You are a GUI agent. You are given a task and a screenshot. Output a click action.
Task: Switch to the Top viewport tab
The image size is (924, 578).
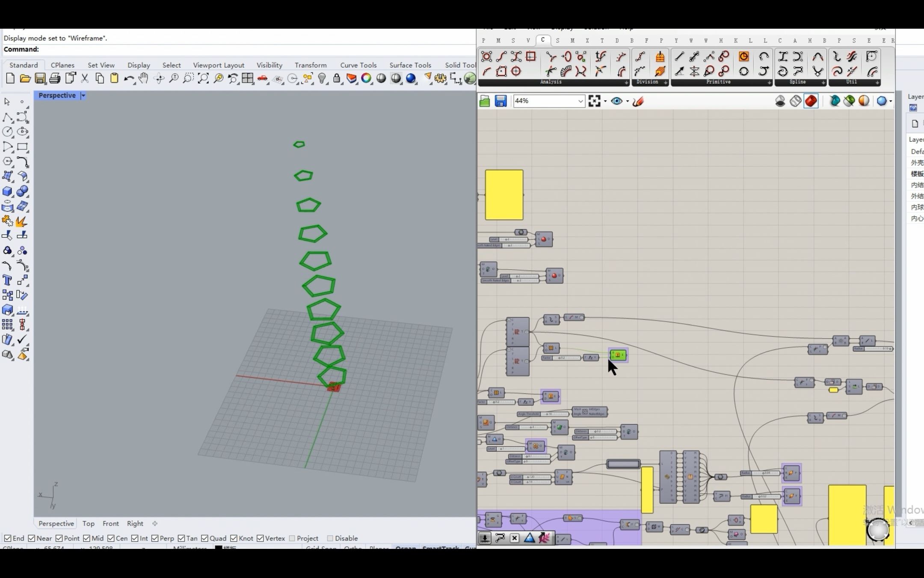point(89,524)
